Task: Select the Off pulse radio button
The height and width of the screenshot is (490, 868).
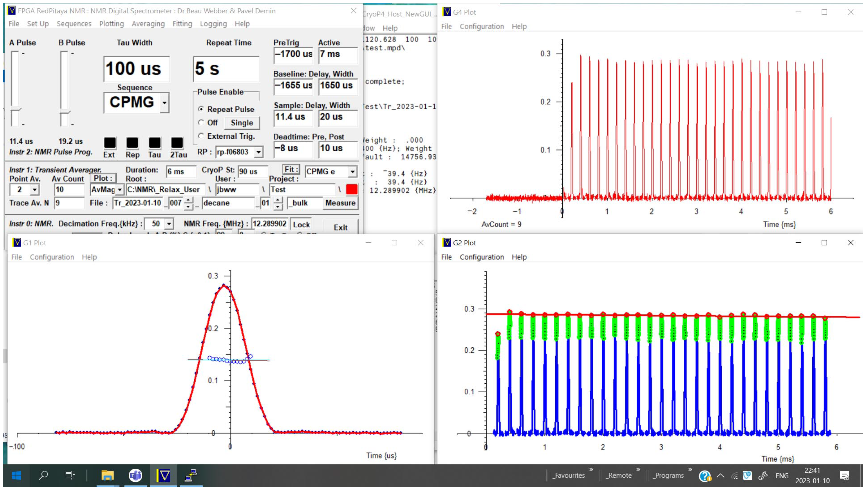Action: 201,123
